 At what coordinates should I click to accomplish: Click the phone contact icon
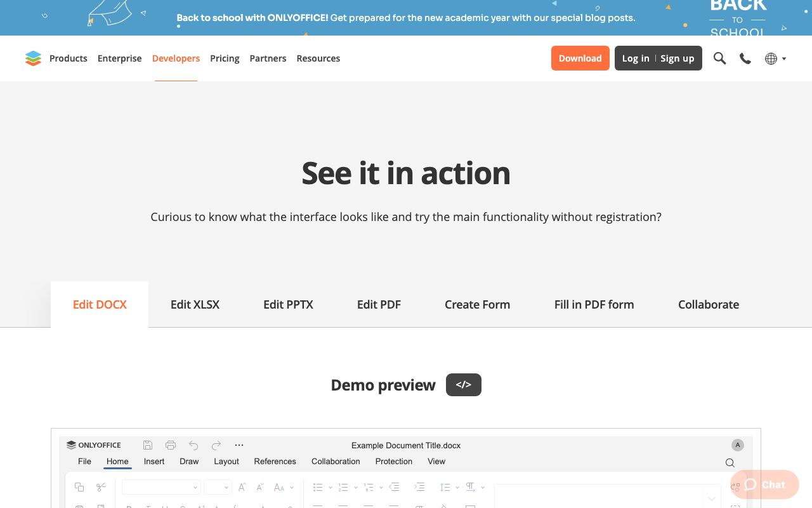[x=745, y=58]
